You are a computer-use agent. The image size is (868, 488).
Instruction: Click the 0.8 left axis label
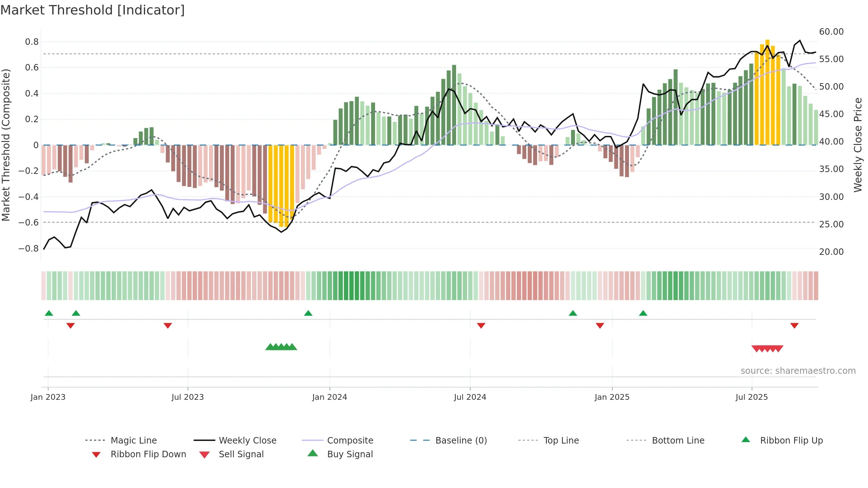click(32, 42)
